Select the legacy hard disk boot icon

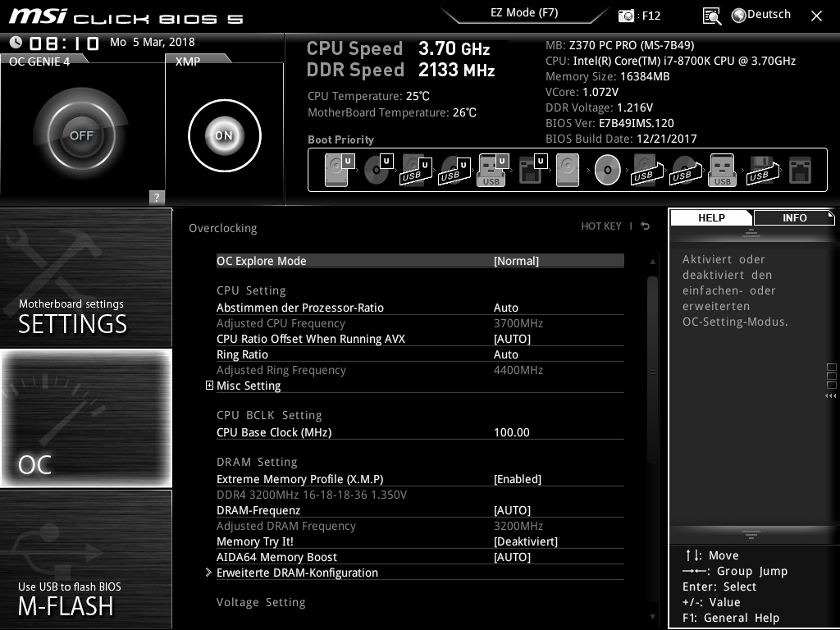click(x=568, y=170)
